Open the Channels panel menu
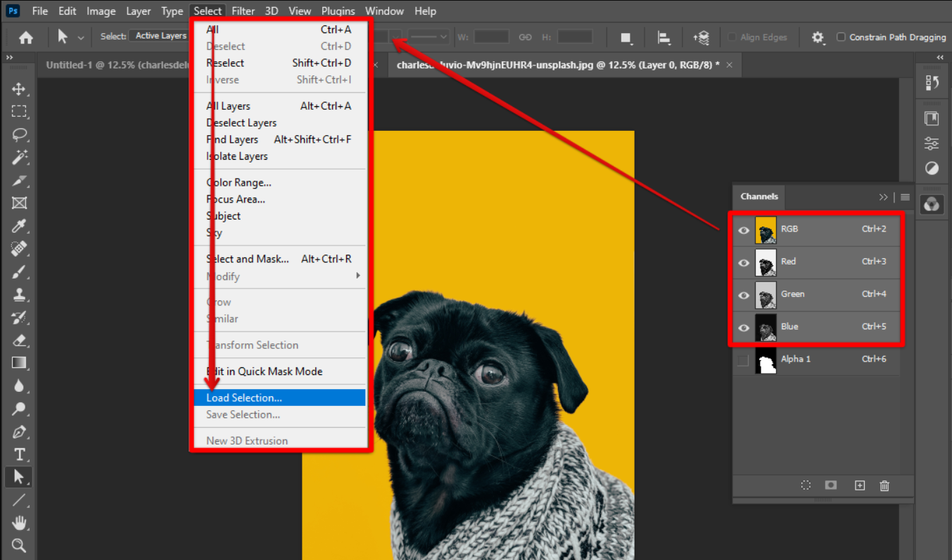The width and height of the screenshot is (952, 560). [905, 197]
